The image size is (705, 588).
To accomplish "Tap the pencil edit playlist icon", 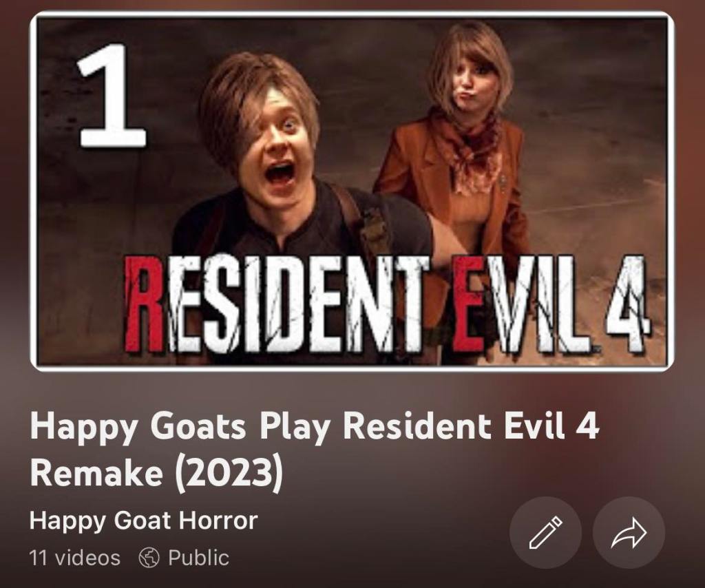I will coord(545,533).
